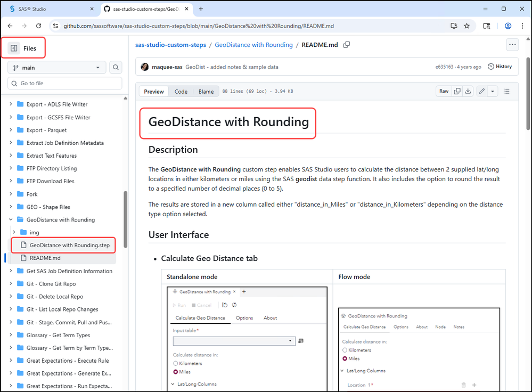The height and width of the screenshot is (392, 532).
Task: Open Chrome three-dot menu
Action: tap(522, 26)
